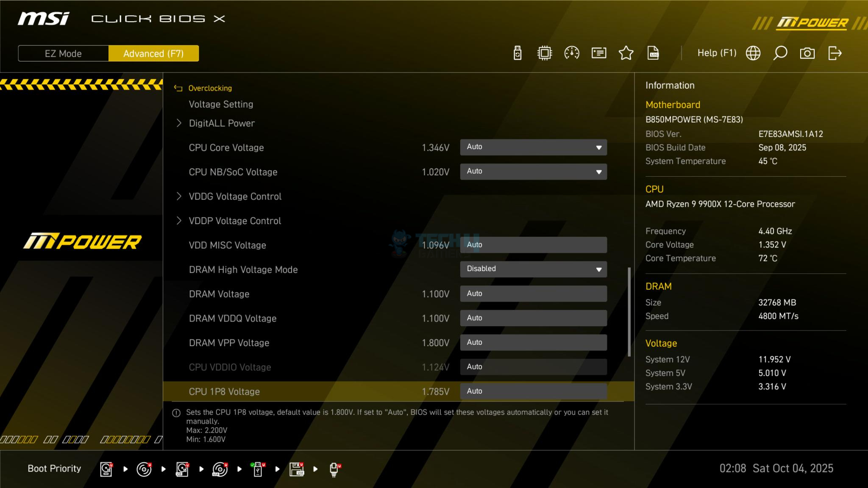Open search with magnifier icon
This screenshot has height=488, width=868.
(780, 53)
